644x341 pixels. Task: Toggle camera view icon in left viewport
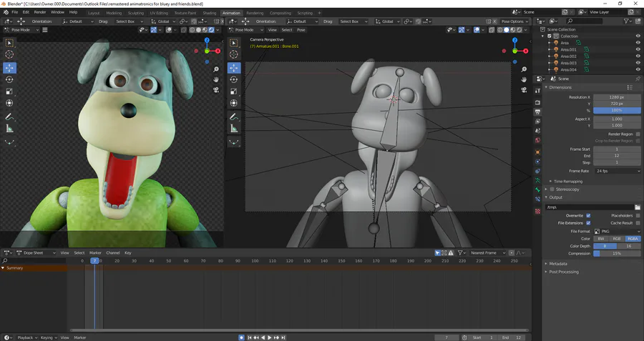216,90
